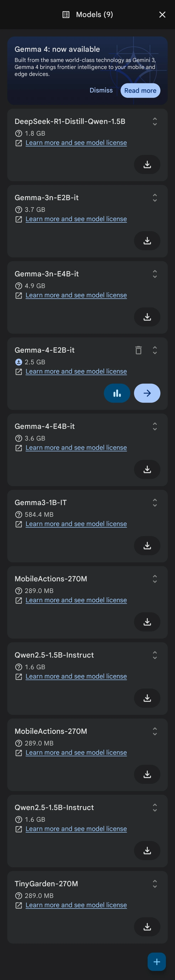This screenshot has height=980, width=175.
Task: Download the Gemma-4-E4B-it model
Action: click(x=147, y=469)
